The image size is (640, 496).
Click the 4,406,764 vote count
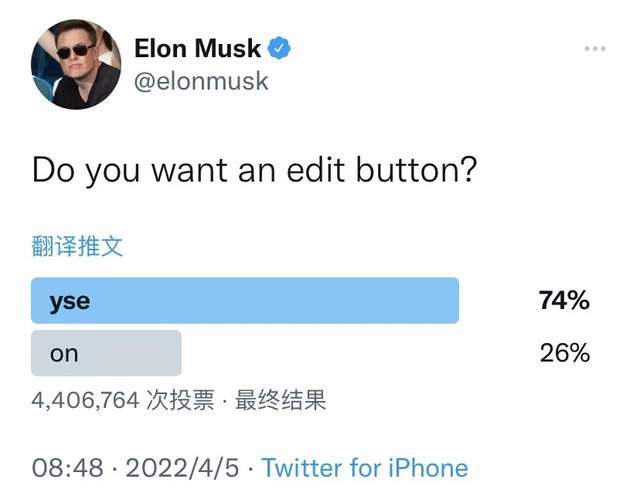point(85,401)
